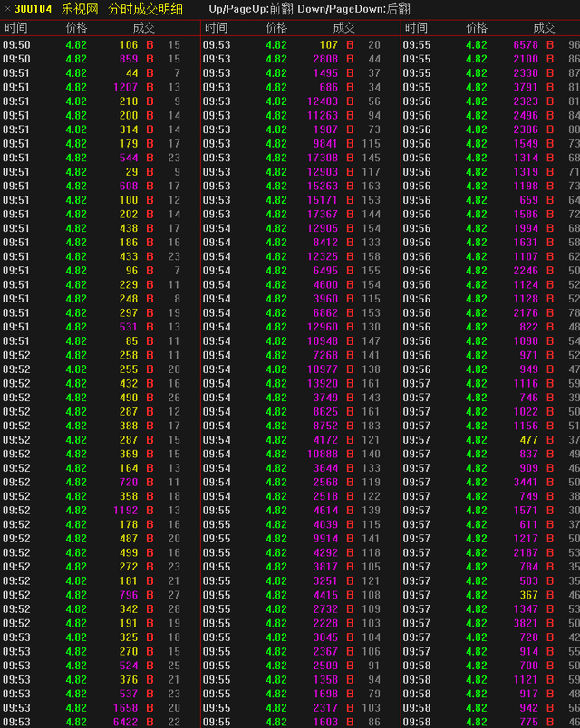Click the 成交 header in the right column group
Image resolution: width=580 pixels, height=728 pixels.
(x=544, y=28)
